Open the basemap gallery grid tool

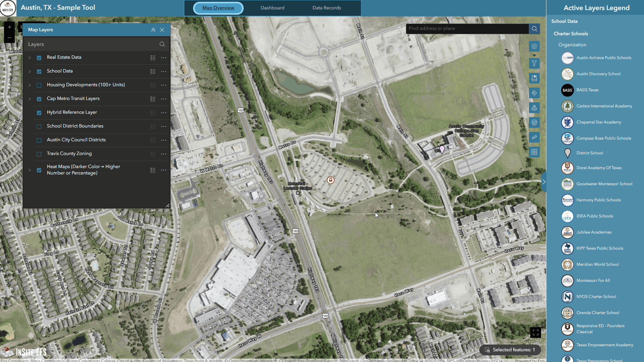click(x=534, y=152)
